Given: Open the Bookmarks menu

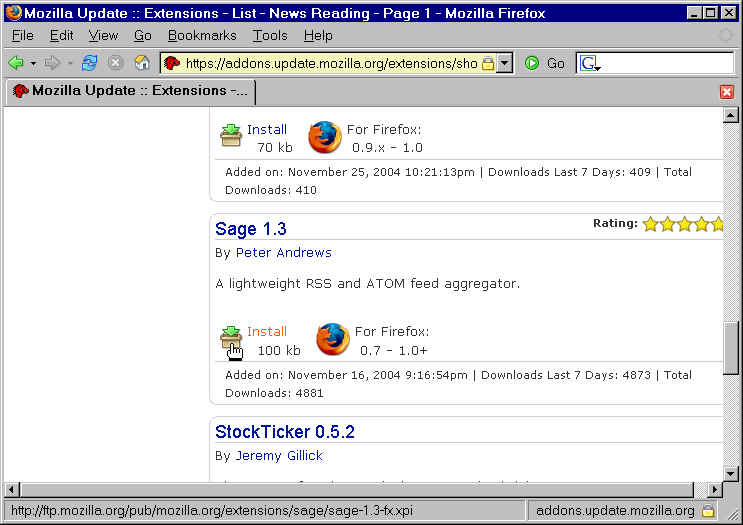Looking at the screenshot, I should 202,35.
